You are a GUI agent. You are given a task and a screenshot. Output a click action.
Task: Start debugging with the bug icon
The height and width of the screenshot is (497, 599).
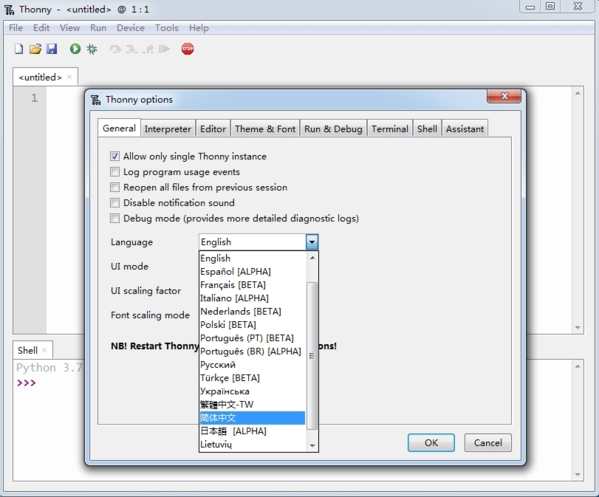[92, 49]
